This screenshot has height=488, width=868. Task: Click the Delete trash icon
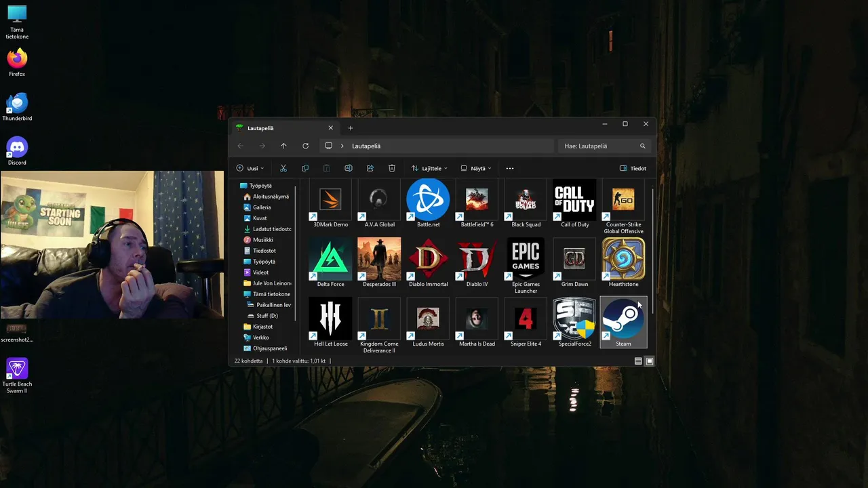pos(392,168)
